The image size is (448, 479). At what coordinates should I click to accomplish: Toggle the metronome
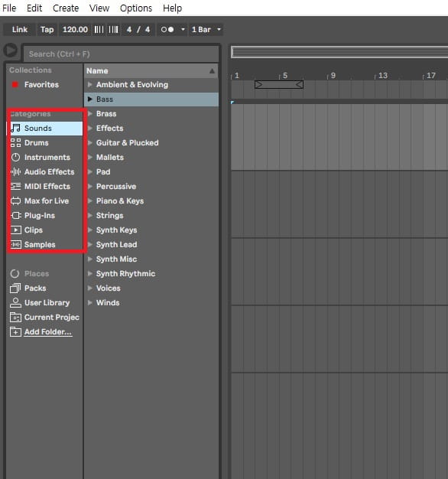tap(167, 30)
